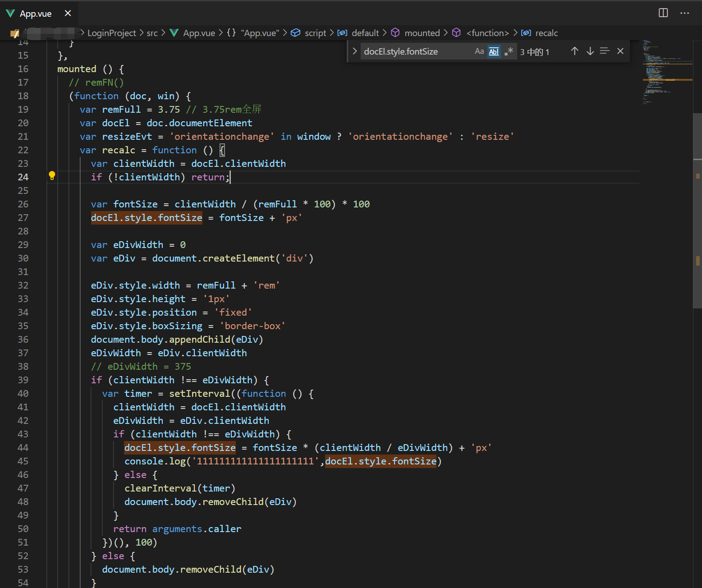
Task: Click the 'resize' string on line 21
Action: [x=492, y=137]
